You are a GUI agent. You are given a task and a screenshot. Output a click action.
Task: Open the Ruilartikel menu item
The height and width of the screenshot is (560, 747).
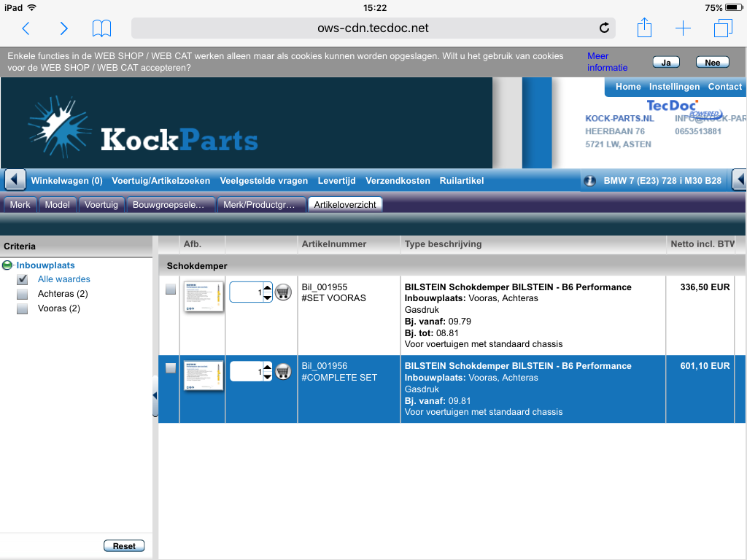coord(462,181)
